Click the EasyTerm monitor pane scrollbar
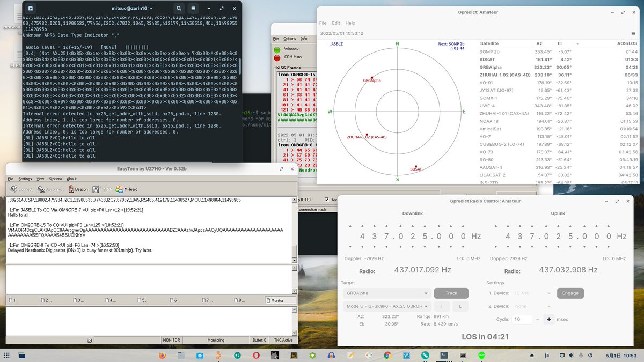Image resolution: width=644 pixels, height=362 pixels. click(x=294, y=230)
